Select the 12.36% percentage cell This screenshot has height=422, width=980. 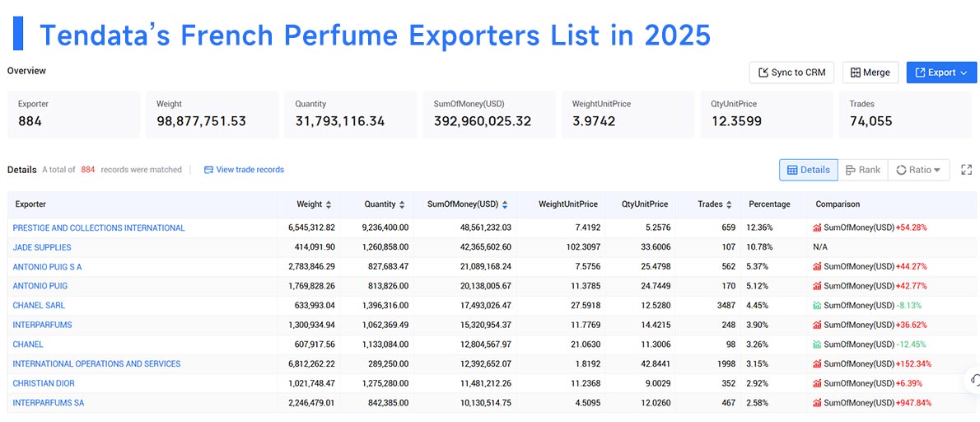tap(759, 228)
